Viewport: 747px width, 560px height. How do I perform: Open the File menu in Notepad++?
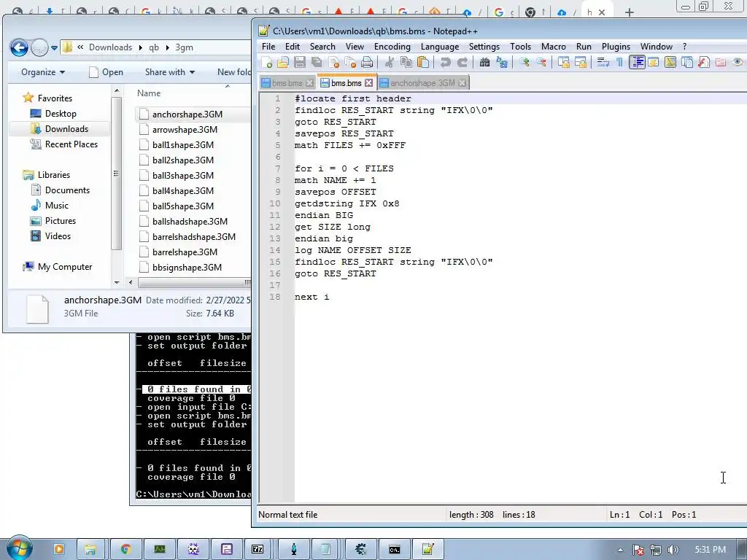[268, 46]
